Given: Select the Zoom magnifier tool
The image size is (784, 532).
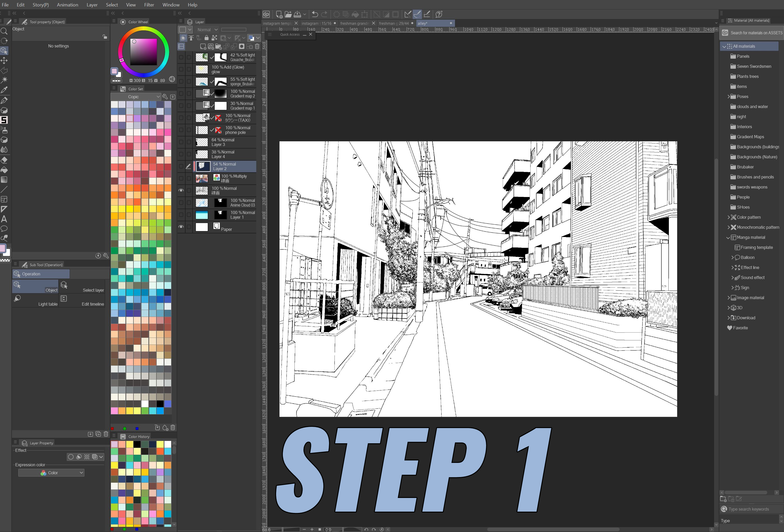Looking at the screenshot, I should coord(4,31).
